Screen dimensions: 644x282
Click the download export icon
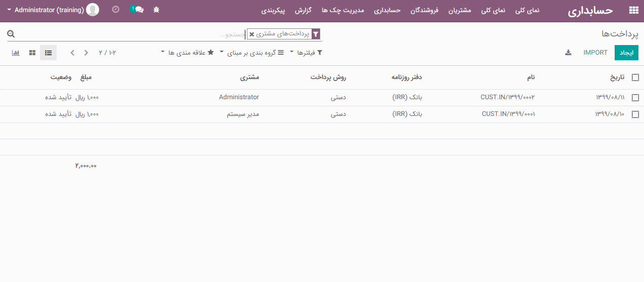[x=568, y=53]
